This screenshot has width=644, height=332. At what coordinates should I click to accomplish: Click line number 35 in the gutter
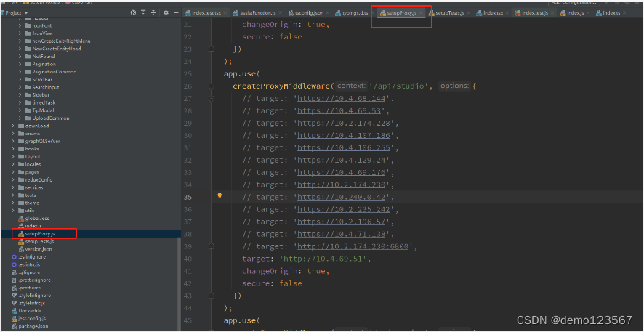click(188, 198)
